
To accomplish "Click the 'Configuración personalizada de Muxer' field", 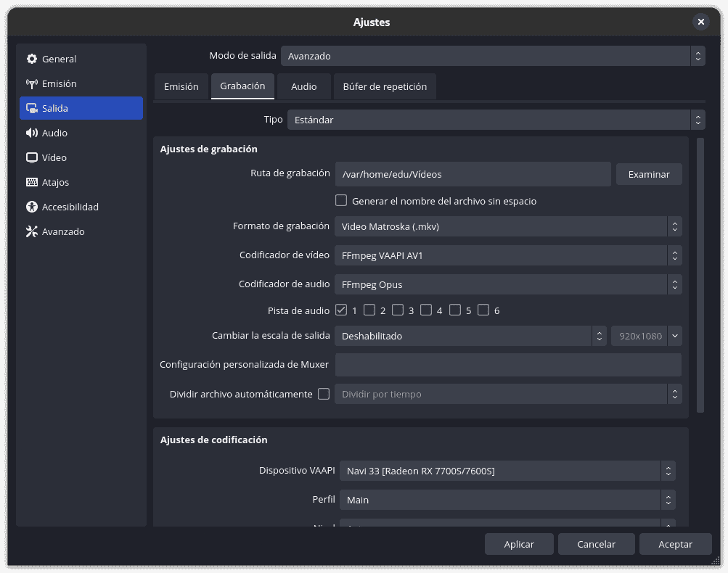I will 508,365.
